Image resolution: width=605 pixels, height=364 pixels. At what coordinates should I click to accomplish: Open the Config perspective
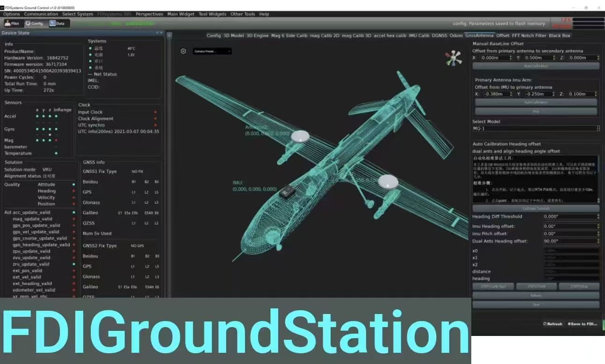(x=34, y=23)
